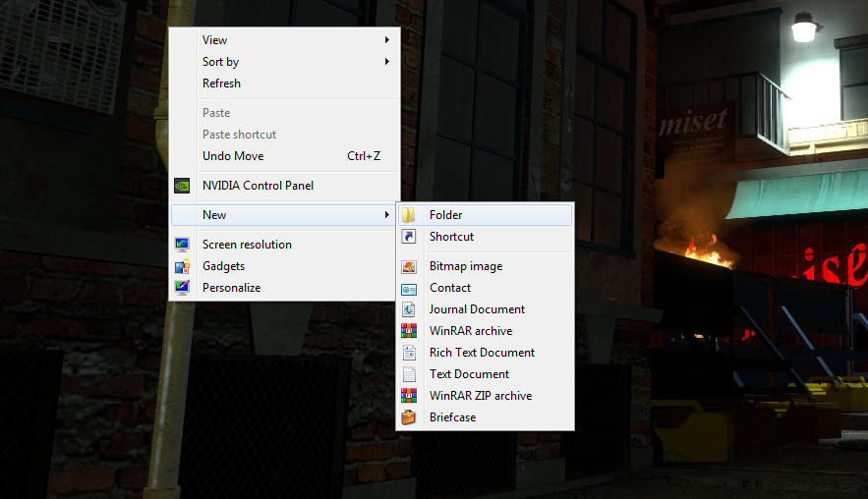The image size is (868, 499).
Task: Open the Sort by menu entry
Action: (285, 62)
